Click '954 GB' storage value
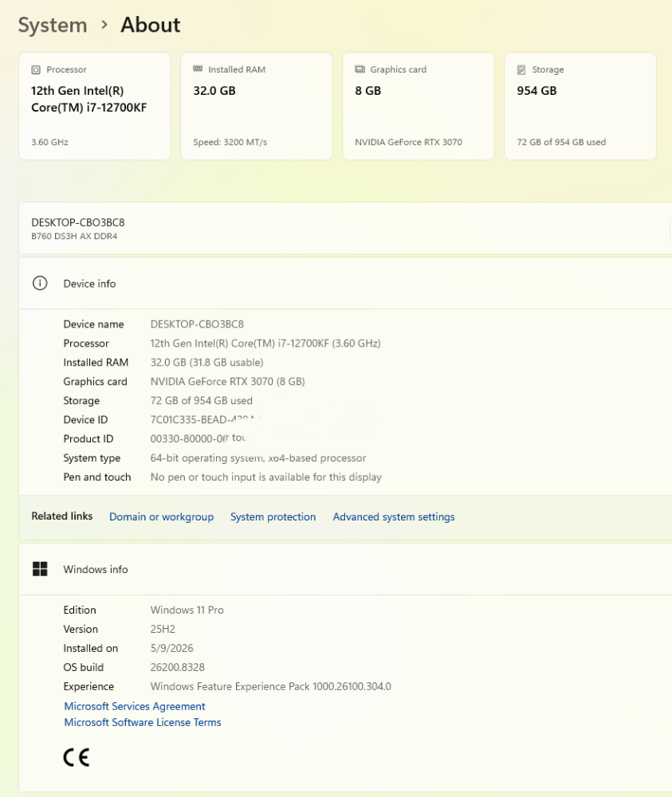 coord(536,91)
